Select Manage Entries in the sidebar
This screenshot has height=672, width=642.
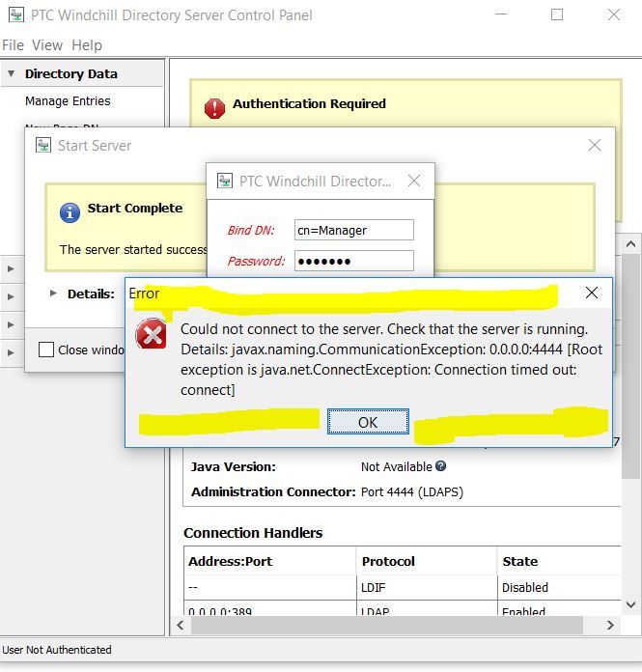[x=68, y=101]
